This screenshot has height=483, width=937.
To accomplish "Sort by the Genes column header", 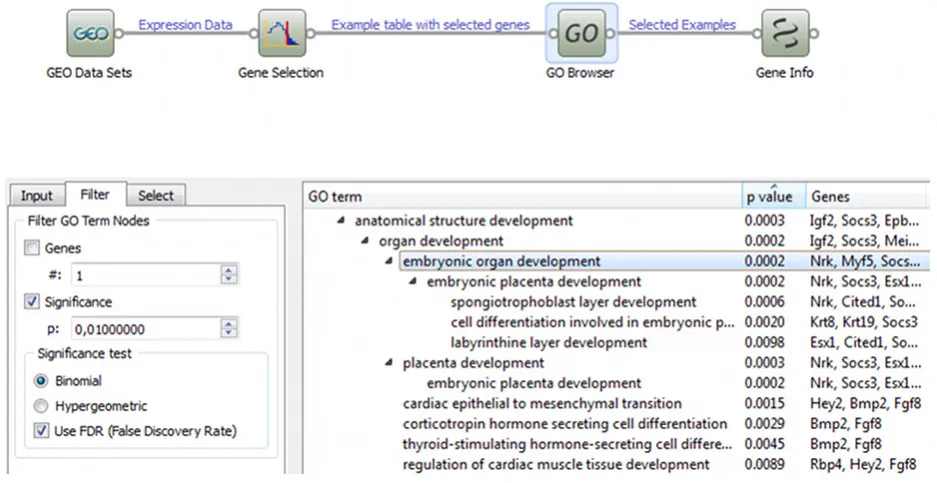I will (x=868, y=196).
